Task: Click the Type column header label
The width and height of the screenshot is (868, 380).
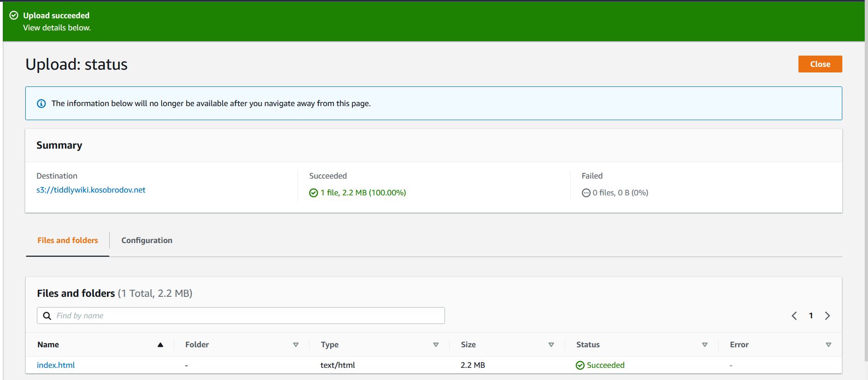Action: point(330,344)
